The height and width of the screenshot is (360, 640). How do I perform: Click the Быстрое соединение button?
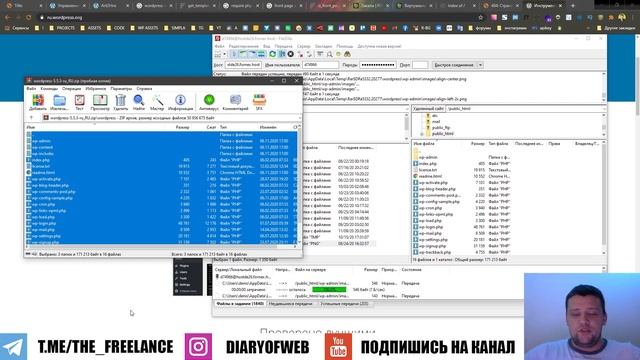(454, 65)
